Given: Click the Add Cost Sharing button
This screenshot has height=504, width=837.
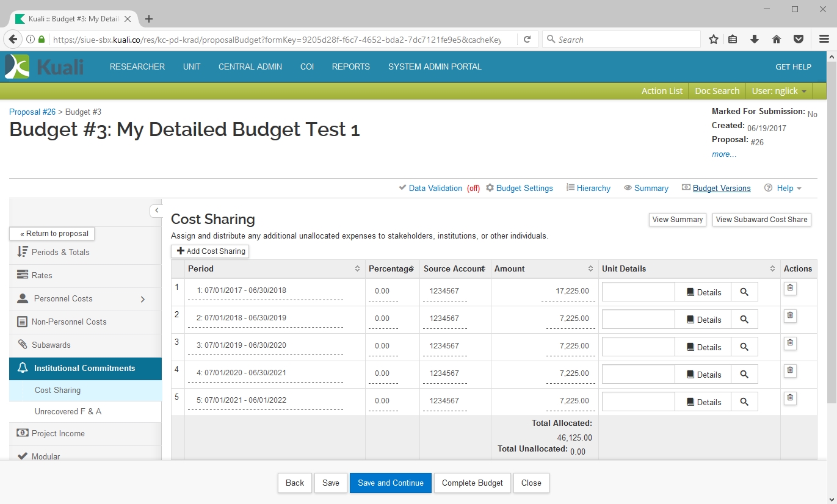Looking at the screenshot, I should pyautogui.click(x=210, y=251).
